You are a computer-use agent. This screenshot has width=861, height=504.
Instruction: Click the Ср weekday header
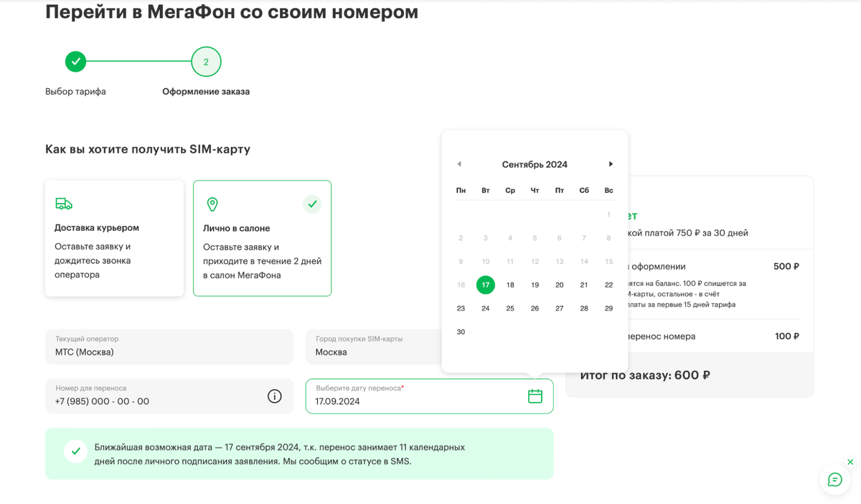click(510, 190)
